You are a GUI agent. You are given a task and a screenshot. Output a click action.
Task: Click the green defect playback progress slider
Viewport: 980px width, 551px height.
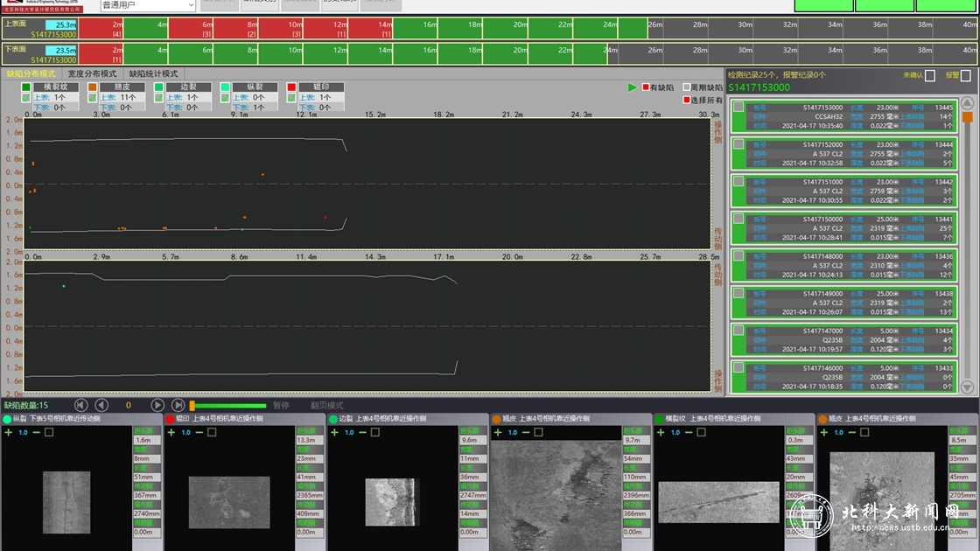click(x=228, y=406)
